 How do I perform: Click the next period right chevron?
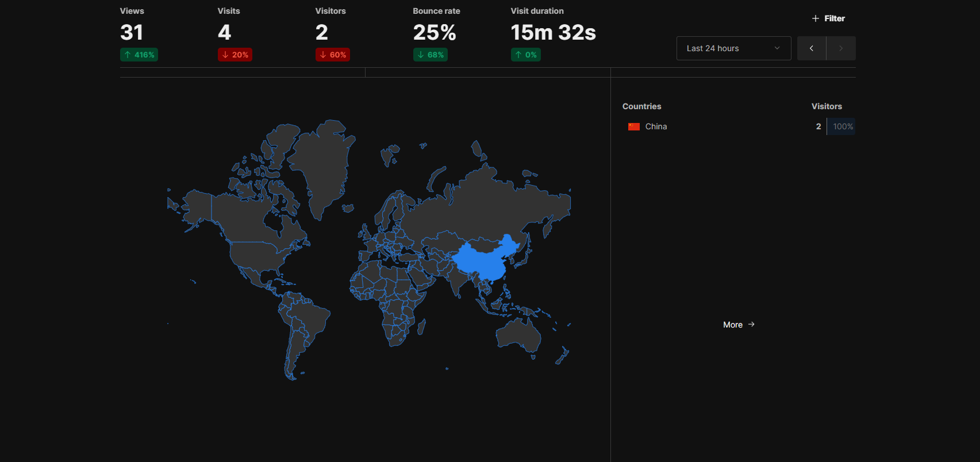[x=840, y=48]
